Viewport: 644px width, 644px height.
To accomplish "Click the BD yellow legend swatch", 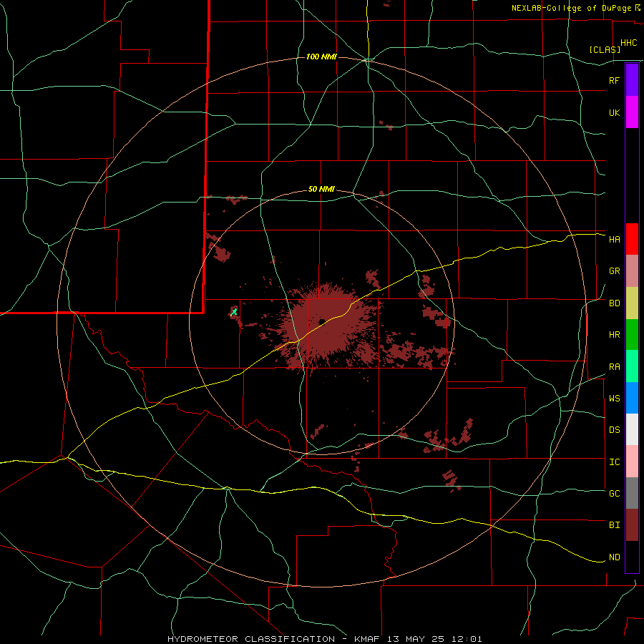I will (x=632, y=303).
